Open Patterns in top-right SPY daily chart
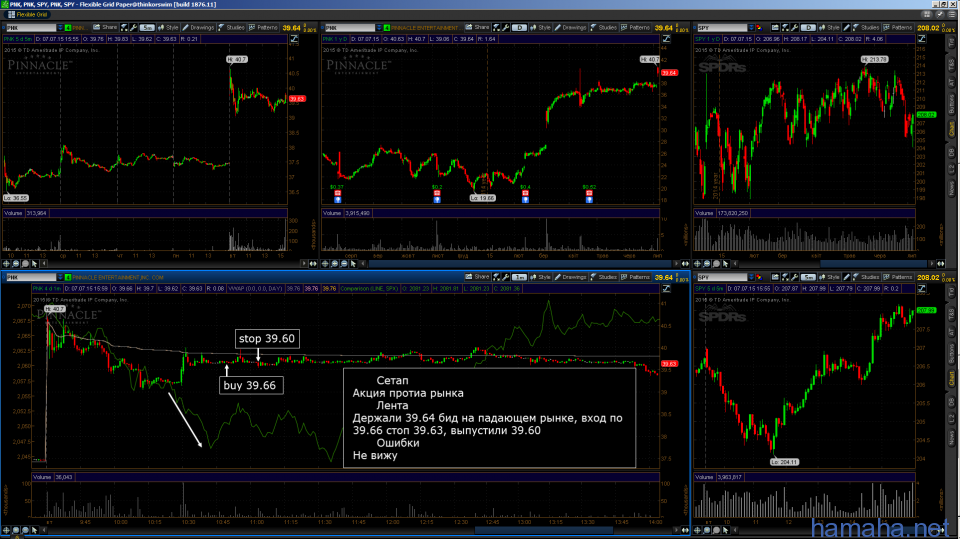 pyautogui.click(x=898, y=28)
